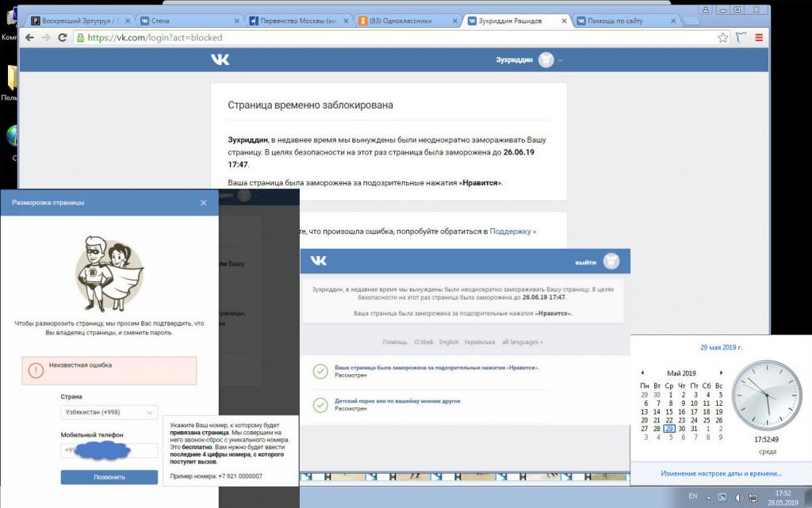Click the VK logo in the main page header
Screen dimensions: 812x508
tap(220, 59)
